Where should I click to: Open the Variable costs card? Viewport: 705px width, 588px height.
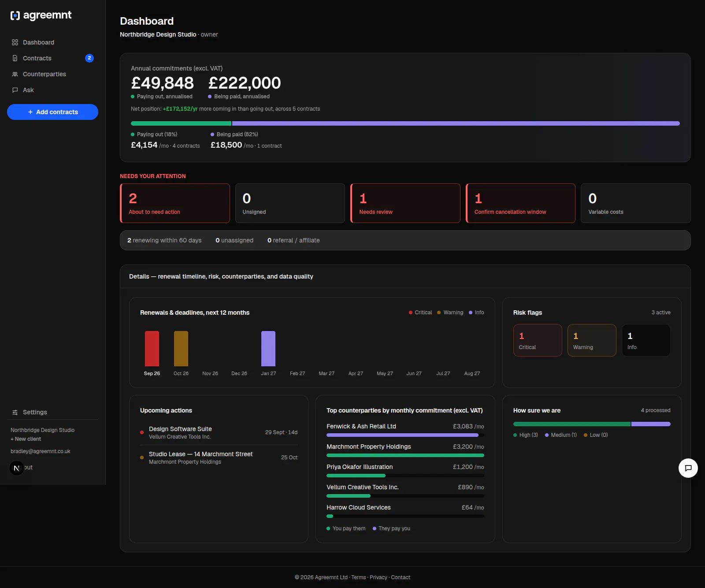click(x=636, y=203)
